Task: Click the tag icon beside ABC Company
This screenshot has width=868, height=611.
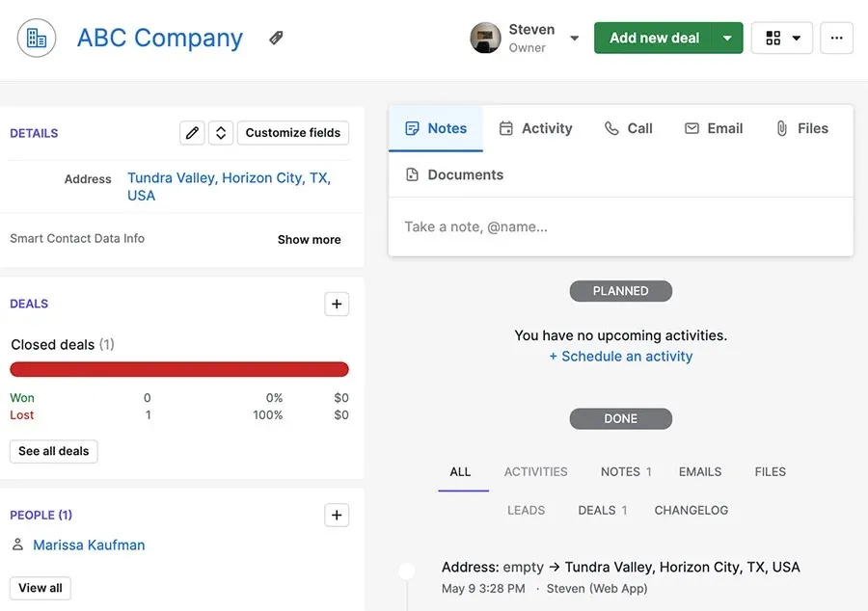Action: 275,38
